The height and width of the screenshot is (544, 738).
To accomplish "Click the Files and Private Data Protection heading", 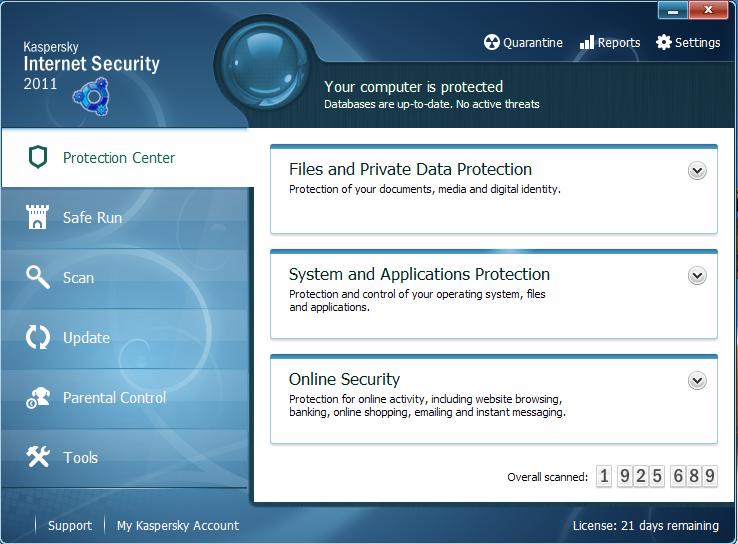I will point(410,169).
